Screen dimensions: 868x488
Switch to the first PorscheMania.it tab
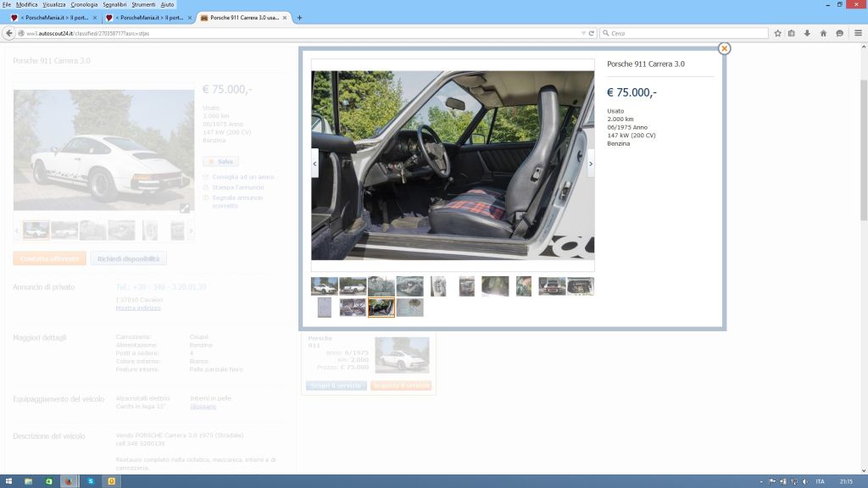(54, 18)
